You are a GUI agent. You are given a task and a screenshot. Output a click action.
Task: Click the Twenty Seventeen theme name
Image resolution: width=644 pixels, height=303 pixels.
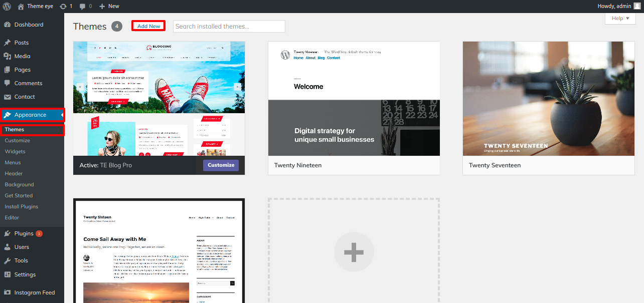[x=495, y=165]
